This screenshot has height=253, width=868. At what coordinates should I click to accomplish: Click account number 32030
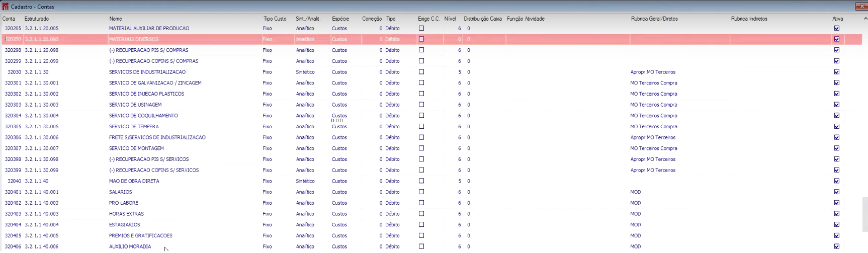click(14, 72)
